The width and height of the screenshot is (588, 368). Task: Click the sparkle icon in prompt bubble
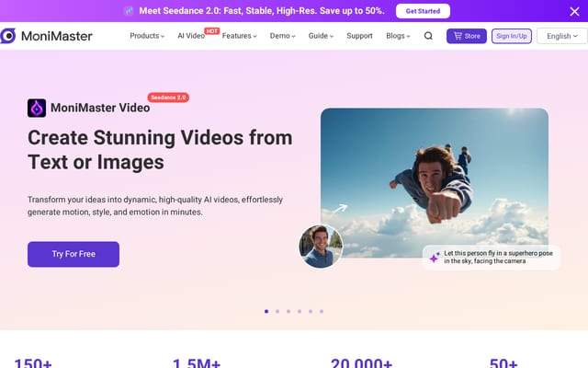[435, 258]
